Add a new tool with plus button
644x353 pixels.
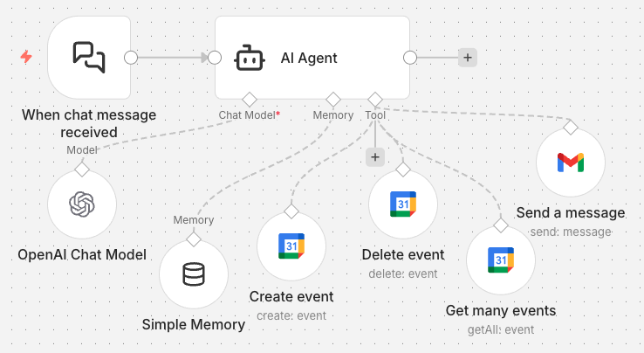pyautogui.click(x=375, y=157)
